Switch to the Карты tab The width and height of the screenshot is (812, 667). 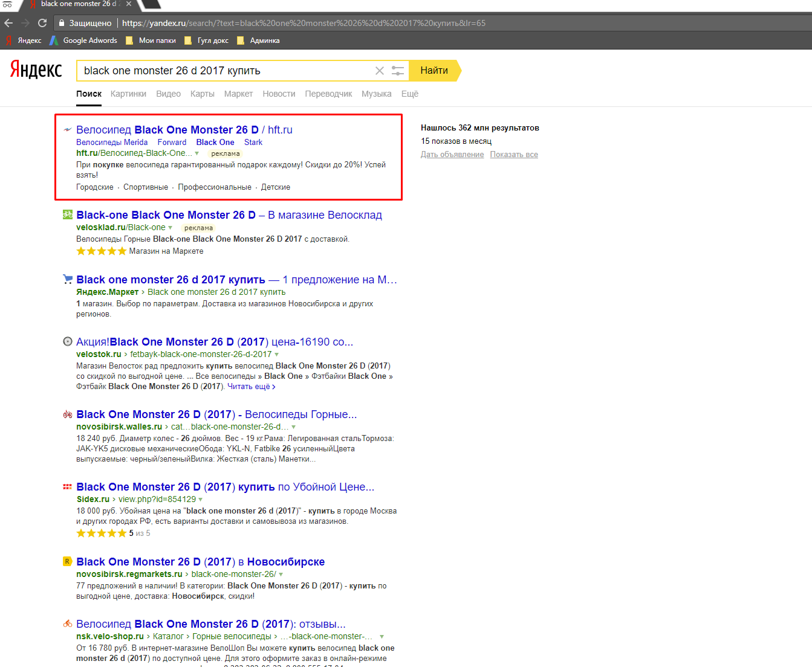click(x=202, y=94)
